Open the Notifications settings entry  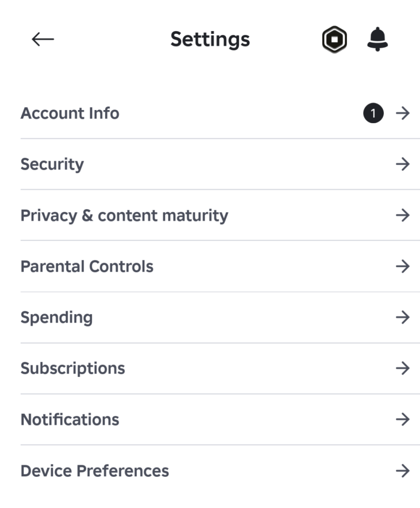70,419
